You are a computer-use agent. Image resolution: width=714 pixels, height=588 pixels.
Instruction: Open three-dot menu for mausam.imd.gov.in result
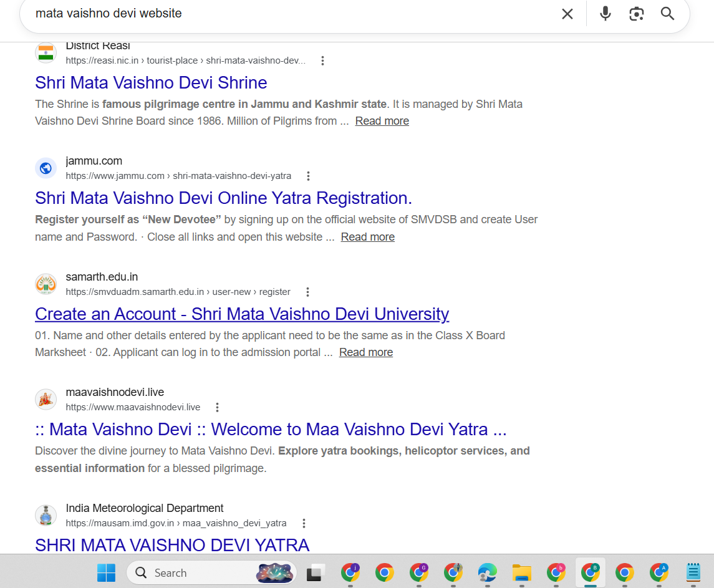[x=304, y=523]
